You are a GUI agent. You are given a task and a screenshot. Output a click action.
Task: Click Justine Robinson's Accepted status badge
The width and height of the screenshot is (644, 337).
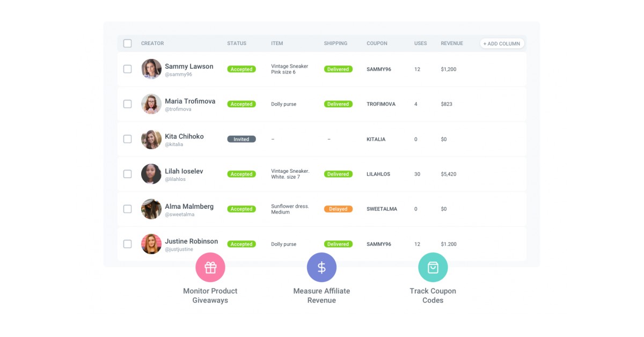coord(241,244)
